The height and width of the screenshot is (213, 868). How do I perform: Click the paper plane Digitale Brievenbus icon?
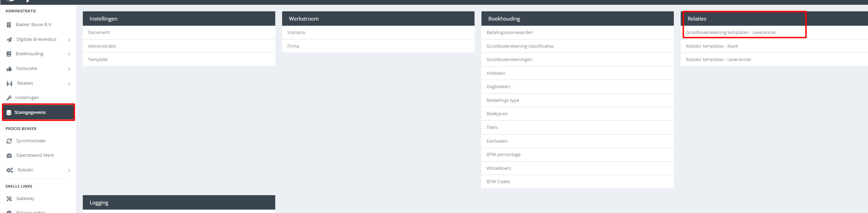pos(9,39)
